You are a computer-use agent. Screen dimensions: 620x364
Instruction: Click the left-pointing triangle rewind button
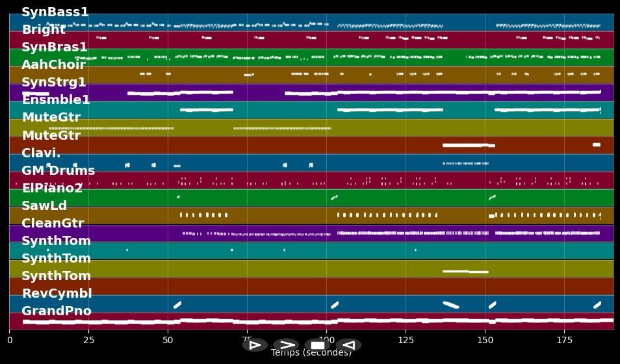point(348,345)
